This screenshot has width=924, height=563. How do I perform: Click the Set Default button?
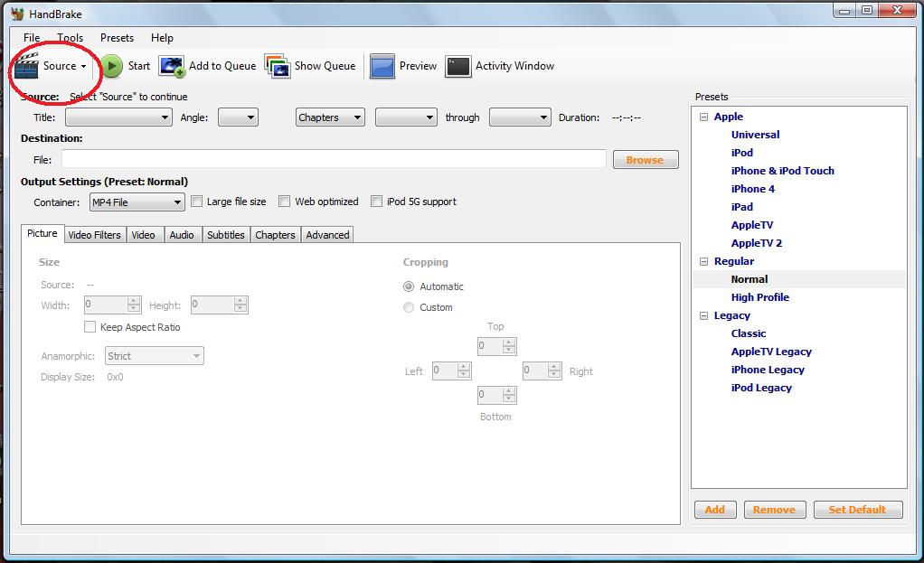[x=857, y=510]
